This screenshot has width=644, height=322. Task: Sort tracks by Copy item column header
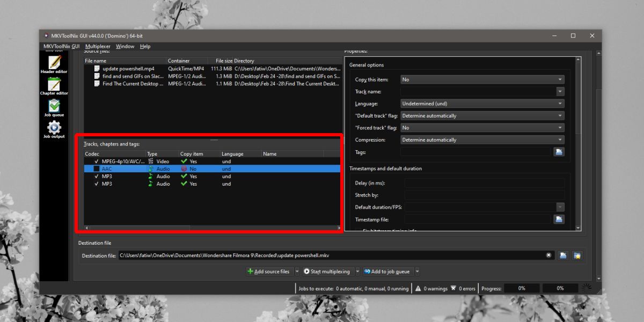(x=199, y=153)
